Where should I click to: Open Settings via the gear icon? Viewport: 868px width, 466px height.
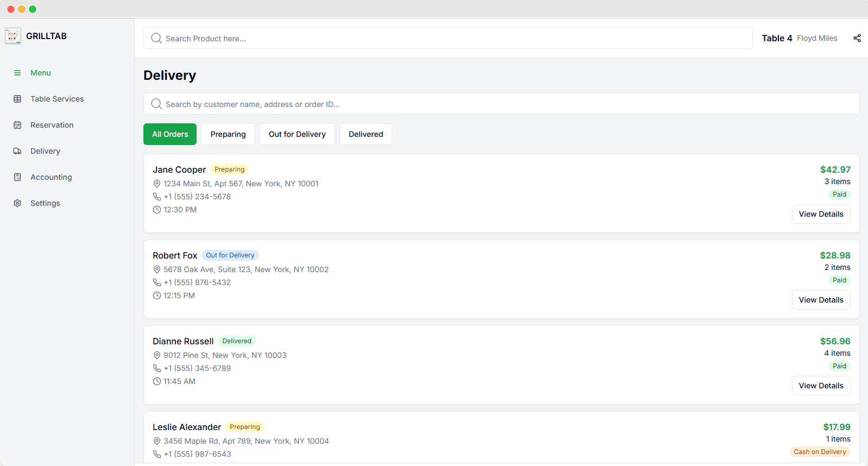click(x=17, y=203)
